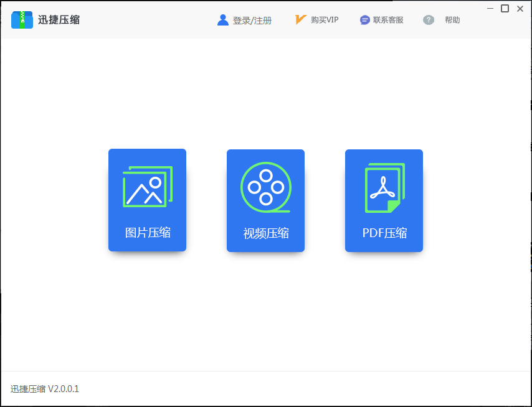
Task: Maximize the 迅捷压缩 window
Action: pos(505,8)
